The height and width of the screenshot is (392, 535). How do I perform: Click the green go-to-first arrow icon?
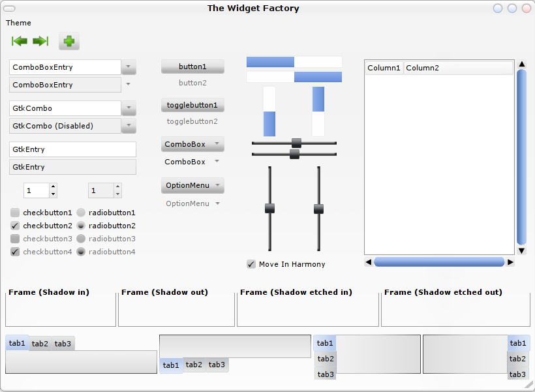point(20,41)
